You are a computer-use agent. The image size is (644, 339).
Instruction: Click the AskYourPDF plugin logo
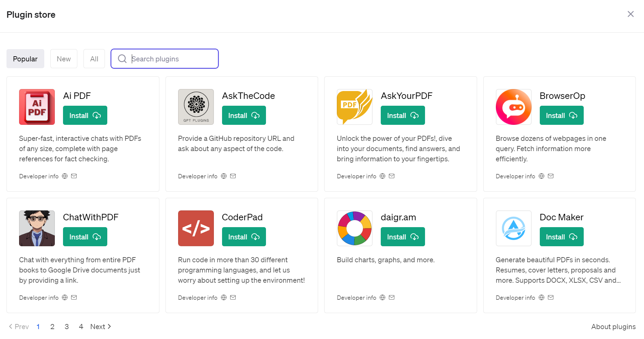355,107
